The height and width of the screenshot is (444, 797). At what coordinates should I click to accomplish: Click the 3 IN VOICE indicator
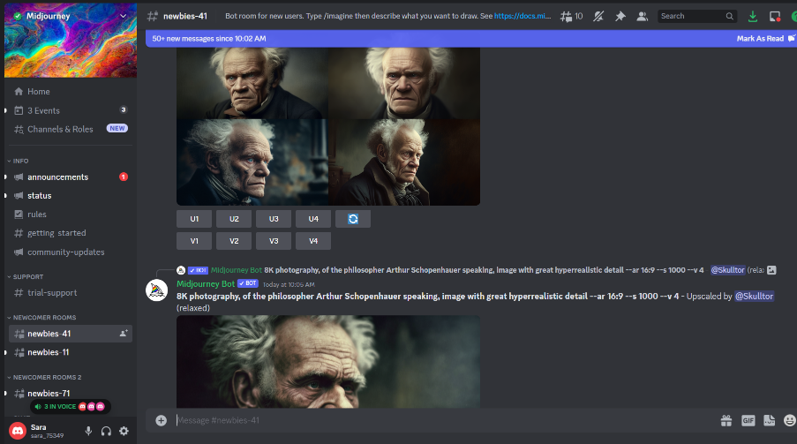click(70, 406)
